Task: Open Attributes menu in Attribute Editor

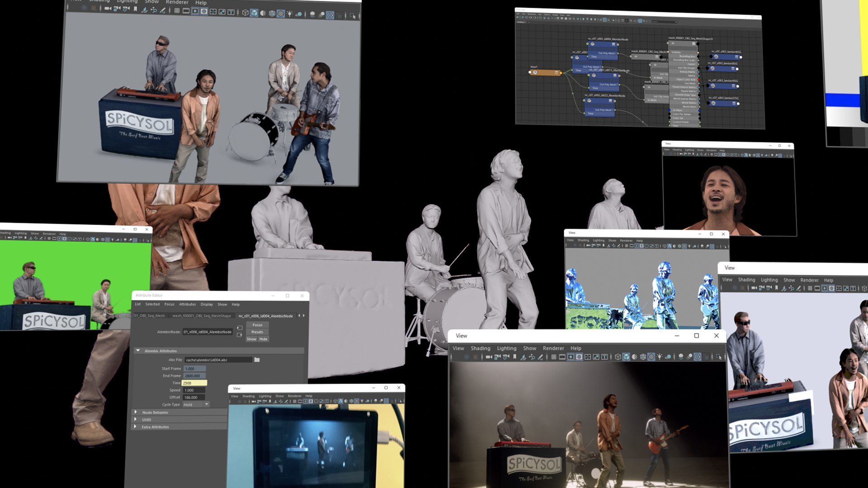Action: coord(187,304)
